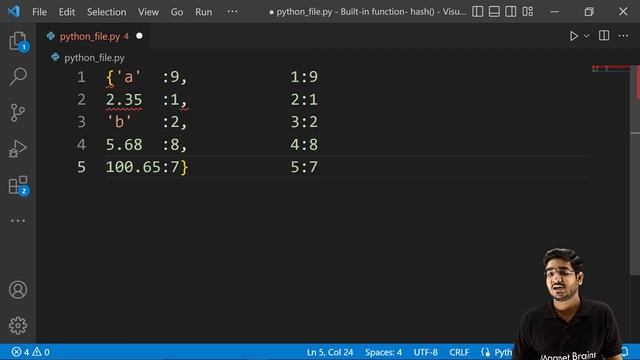Open the Source Control view
640x360 pixels.
coord(18,113)
